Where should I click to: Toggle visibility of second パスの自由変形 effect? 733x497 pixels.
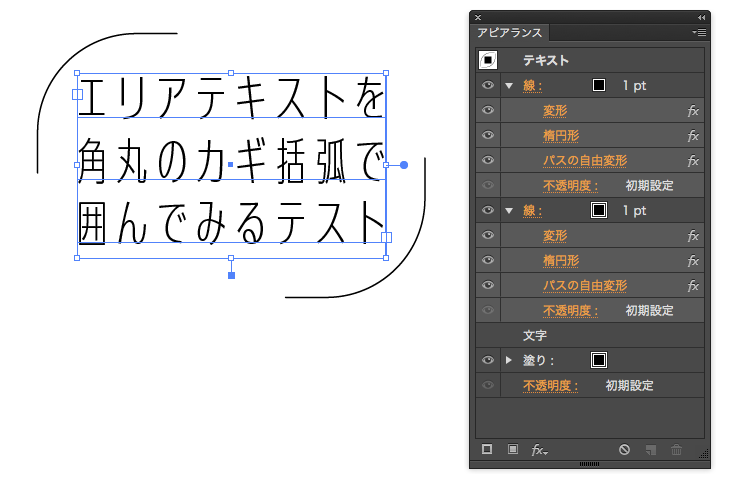[488, 285]
